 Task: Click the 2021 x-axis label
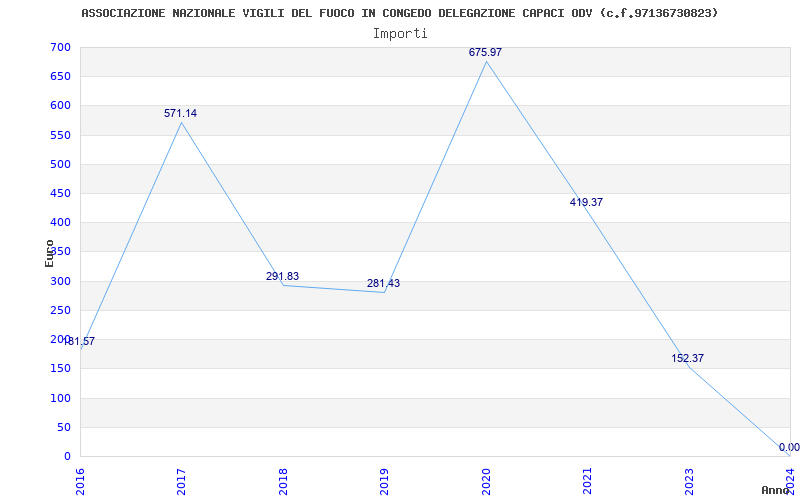587,481
